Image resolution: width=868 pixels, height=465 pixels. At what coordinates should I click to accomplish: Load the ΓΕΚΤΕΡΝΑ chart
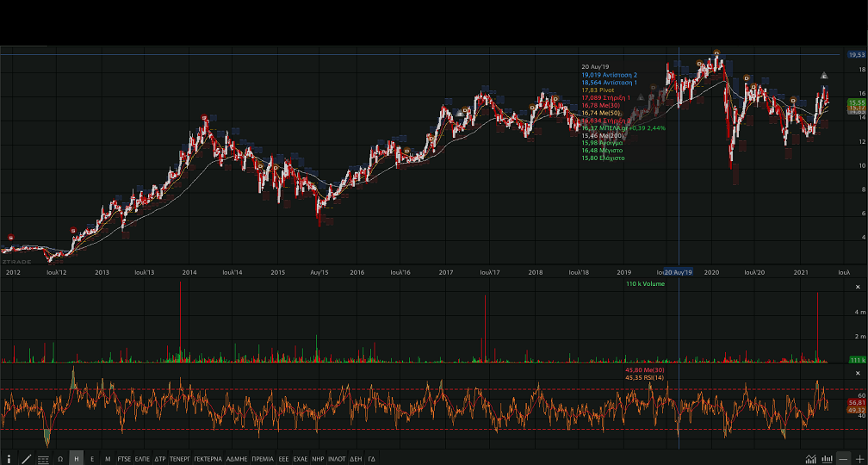tap(208, 459)
